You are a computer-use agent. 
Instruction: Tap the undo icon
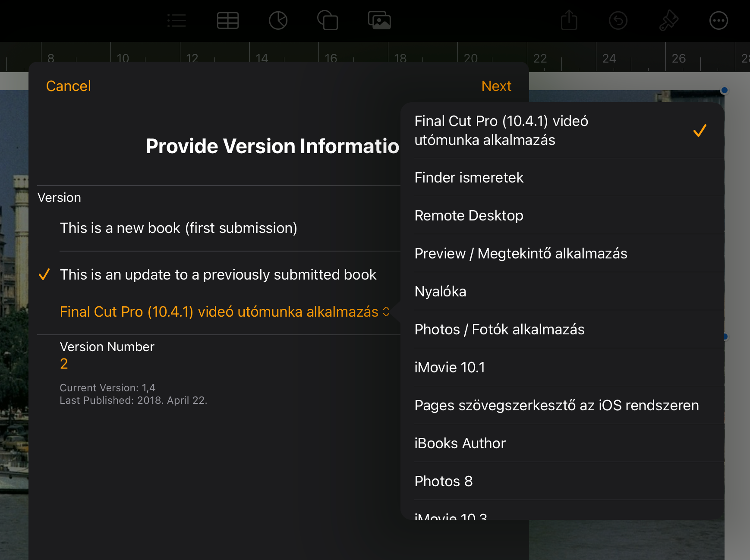[x=618, y=20]
